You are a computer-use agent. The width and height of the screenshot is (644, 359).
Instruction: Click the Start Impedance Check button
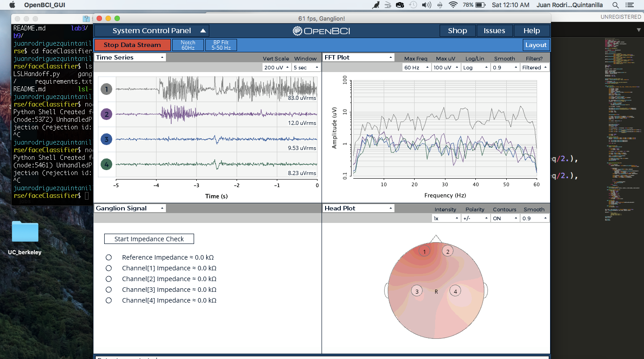coord(149,239)
